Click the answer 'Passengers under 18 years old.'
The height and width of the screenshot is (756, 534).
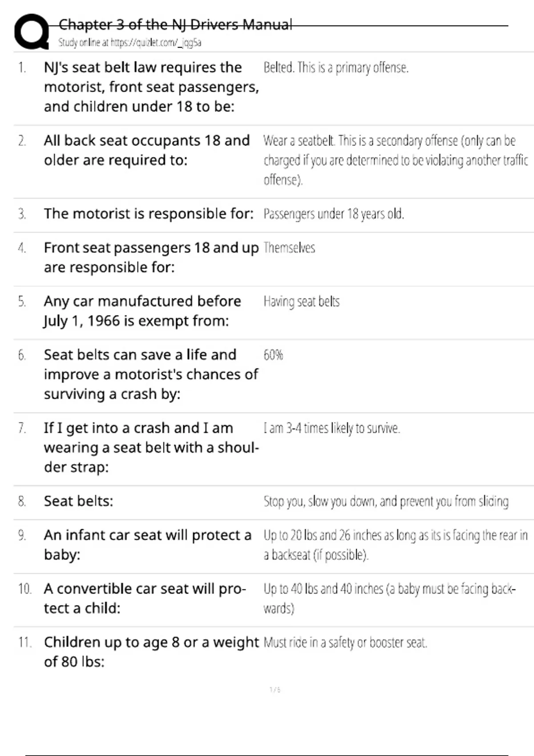coord(333,214)
